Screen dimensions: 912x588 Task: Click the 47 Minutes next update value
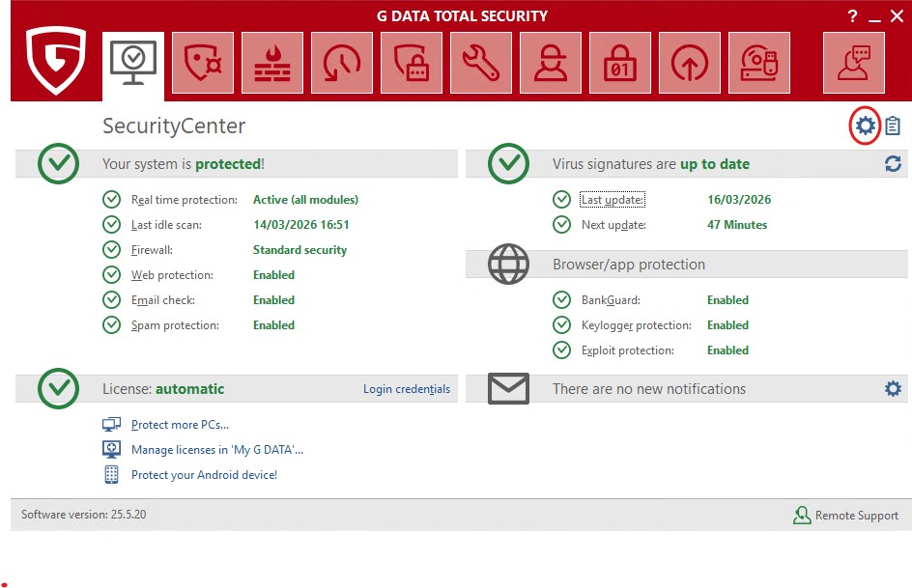pyautogui.click(x=737, y=224)
